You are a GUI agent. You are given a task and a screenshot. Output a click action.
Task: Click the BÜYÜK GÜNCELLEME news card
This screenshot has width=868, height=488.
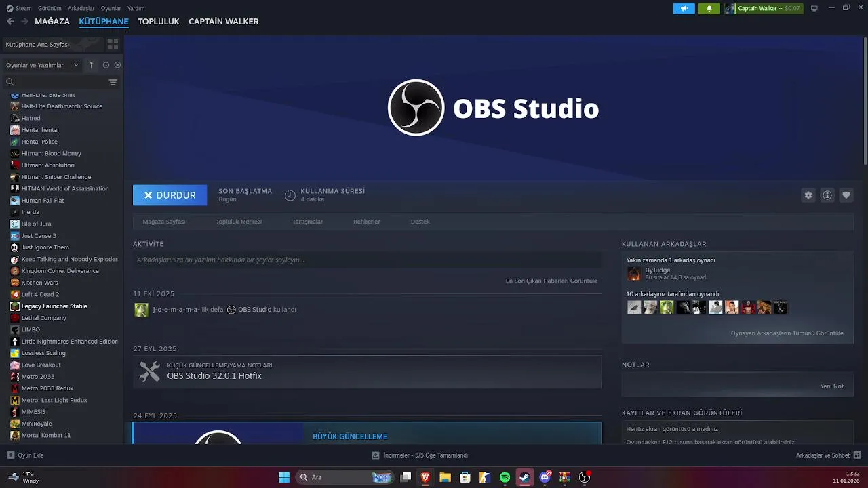[367, 433]
